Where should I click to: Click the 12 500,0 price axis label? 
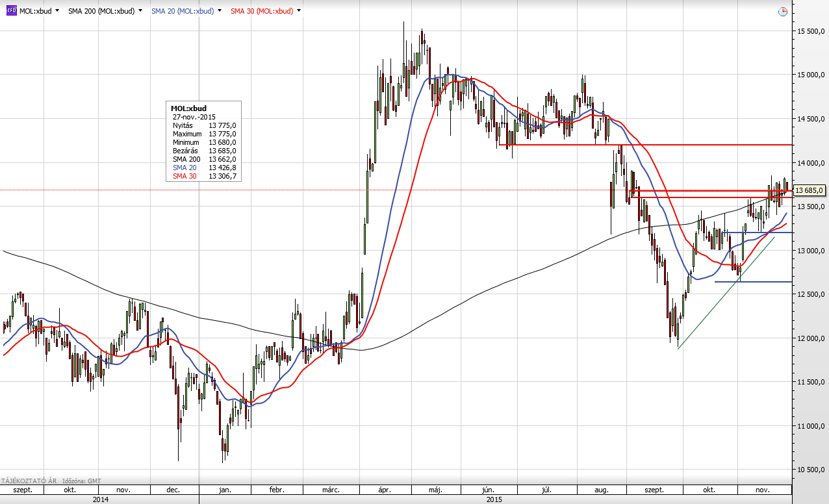click(811, 295)
